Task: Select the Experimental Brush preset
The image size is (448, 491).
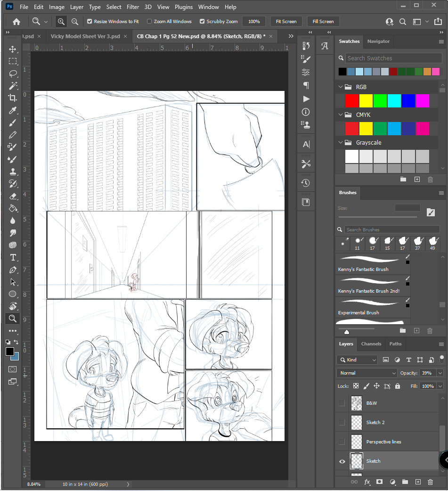Action: click(373, 307)
